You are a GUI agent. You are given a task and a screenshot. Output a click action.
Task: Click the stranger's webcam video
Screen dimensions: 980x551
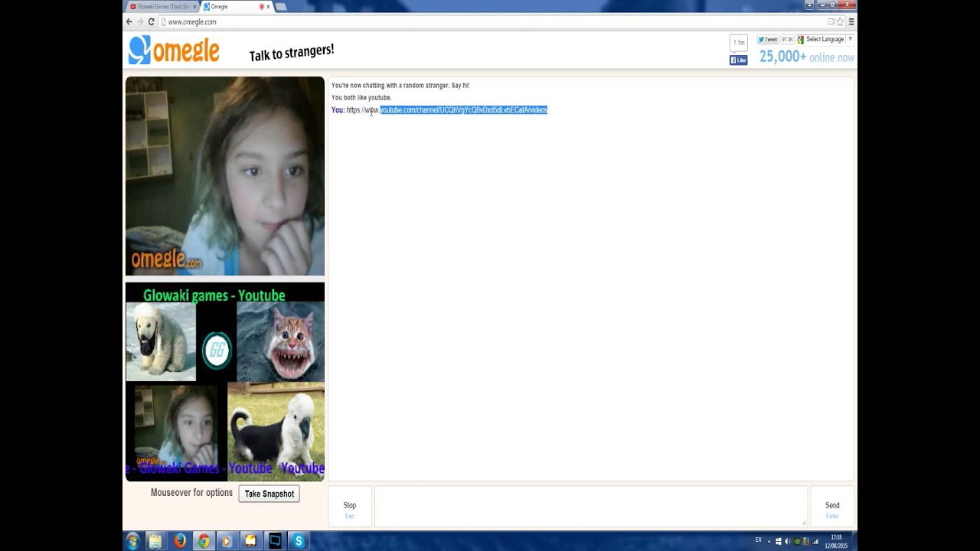pyautogui.click(x=225, y=176)
